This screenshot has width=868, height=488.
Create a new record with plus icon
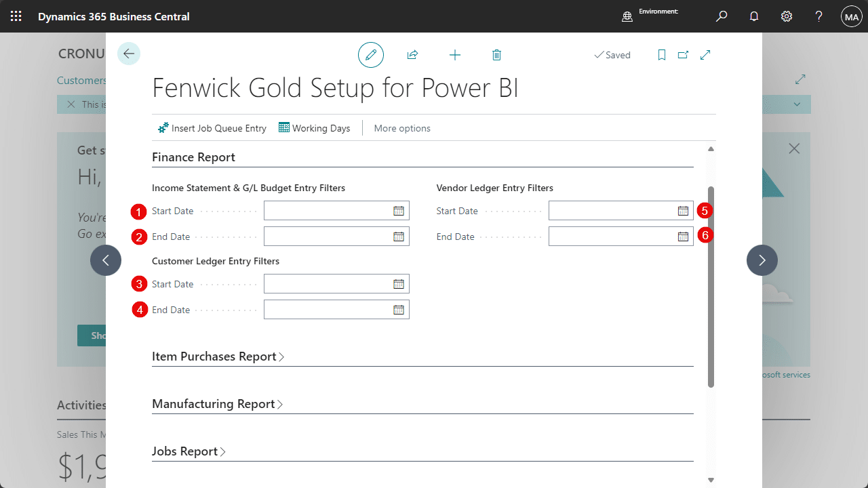coord(455,55)
